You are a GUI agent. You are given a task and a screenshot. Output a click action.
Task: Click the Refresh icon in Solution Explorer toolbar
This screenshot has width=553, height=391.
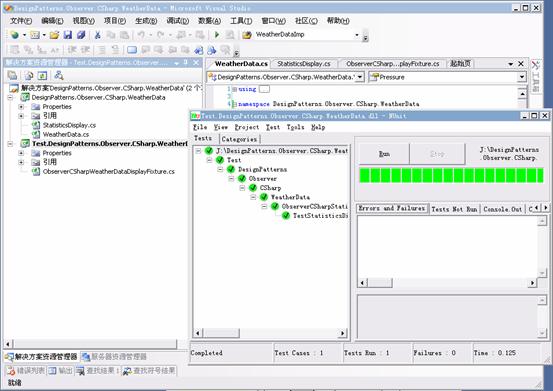42,75
